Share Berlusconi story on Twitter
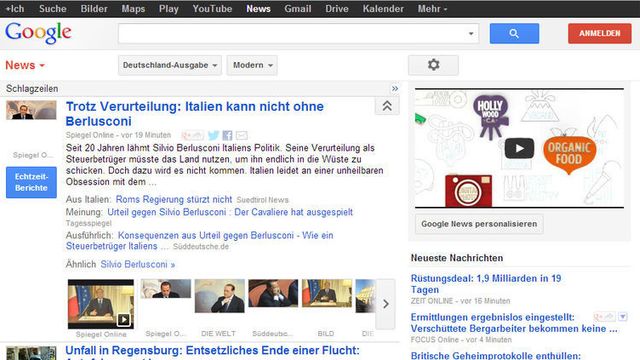640x360 pixels. tap(213, 135)
